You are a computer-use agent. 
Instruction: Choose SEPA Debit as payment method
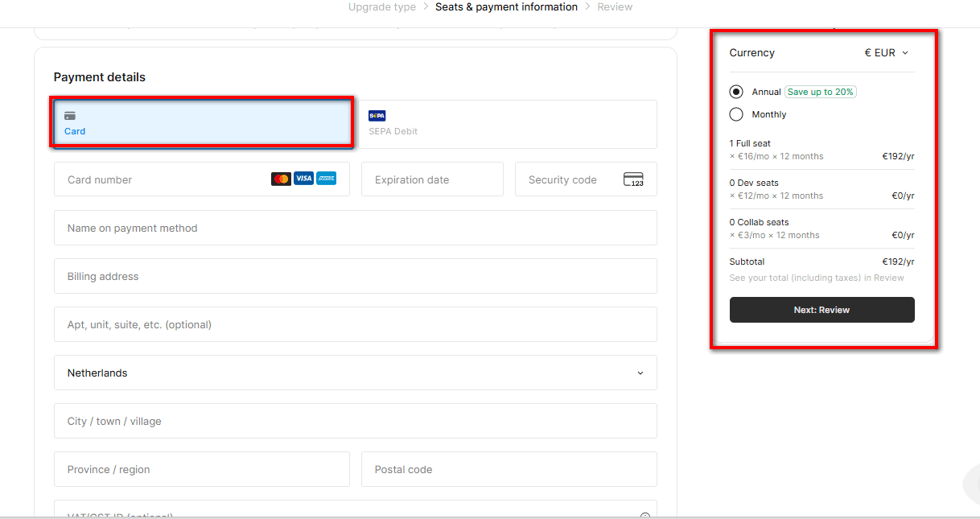(509, 124)
